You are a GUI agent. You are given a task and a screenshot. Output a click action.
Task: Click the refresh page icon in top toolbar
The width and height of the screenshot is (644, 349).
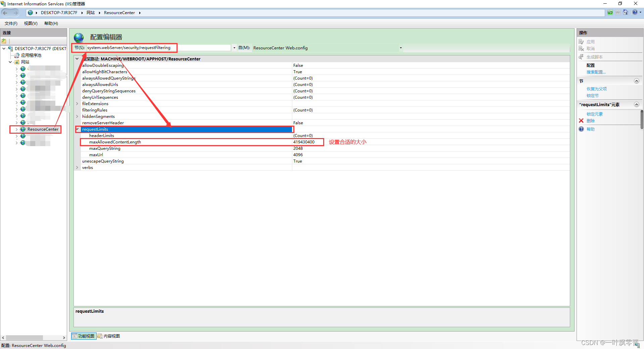tap(610, 12)
